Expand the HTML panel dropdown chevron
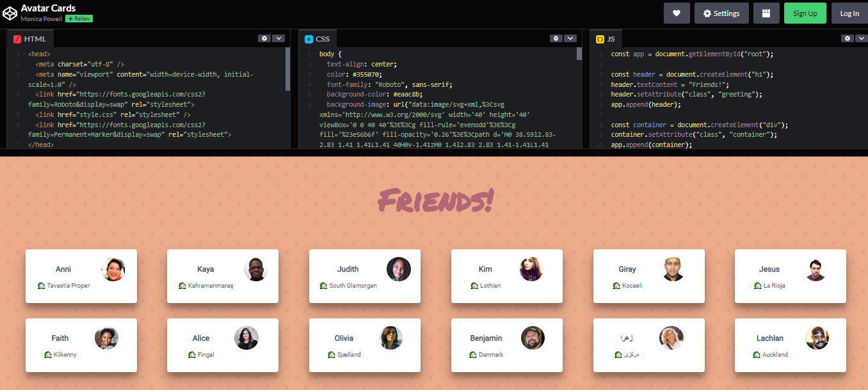This screenshot has width=868, height=390. [x=278, y=38]
